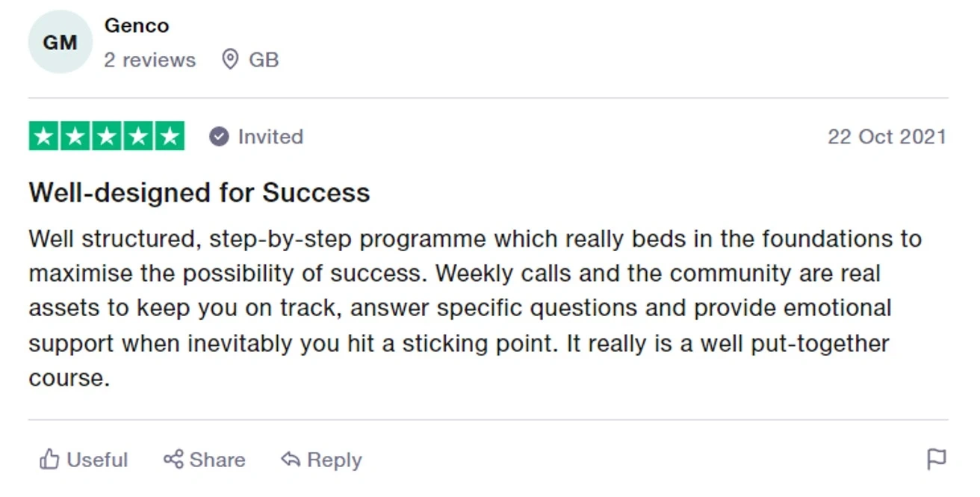Click the 22 Oct 2021 review date

[887, 137]
